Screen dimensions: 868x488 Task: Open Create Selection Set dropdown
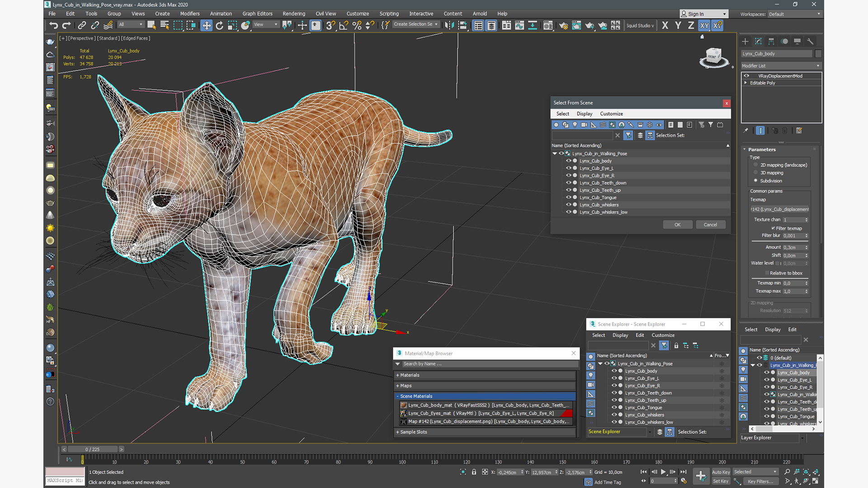click(x=416, y=24)
